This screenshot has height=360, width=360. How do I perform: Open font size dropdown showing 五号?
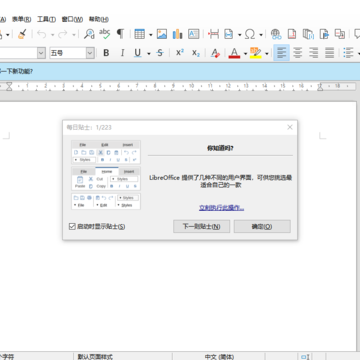pos(90,53)
